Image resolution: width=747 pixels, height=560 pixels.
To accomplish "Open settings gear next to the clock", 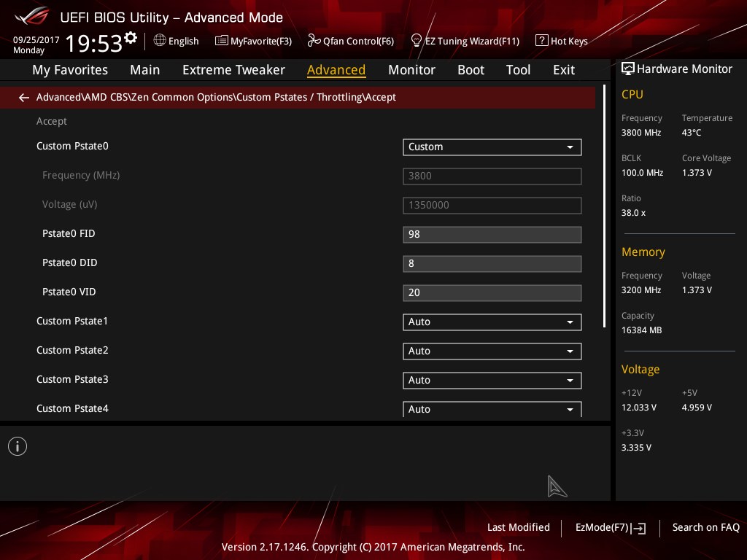I will tap(131, 38).
